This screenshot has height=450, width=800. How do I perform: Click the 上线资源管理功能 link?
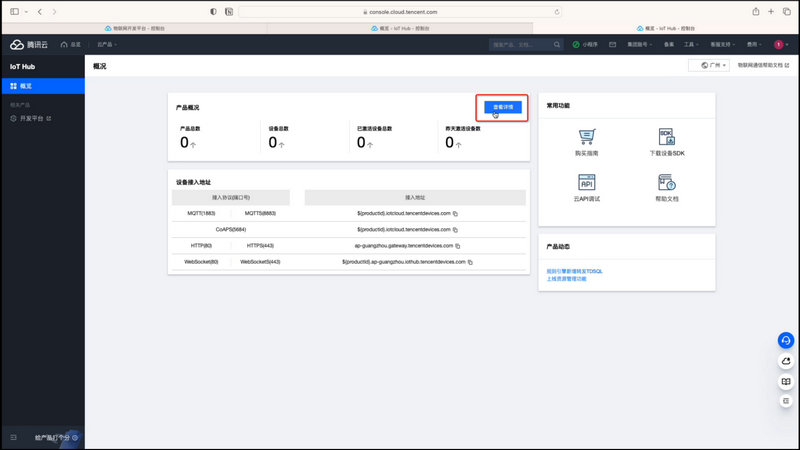pyautogui.click(x=567, y=279)
